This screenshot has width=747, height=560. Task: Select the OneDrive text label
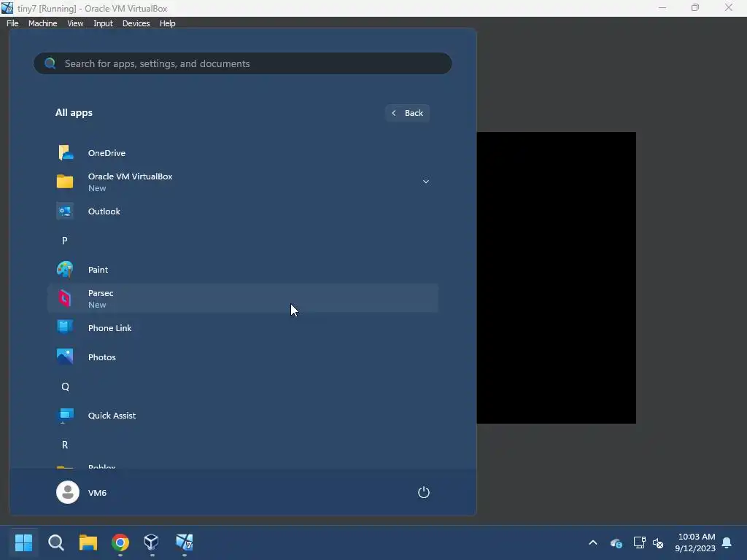pos(107,153)
